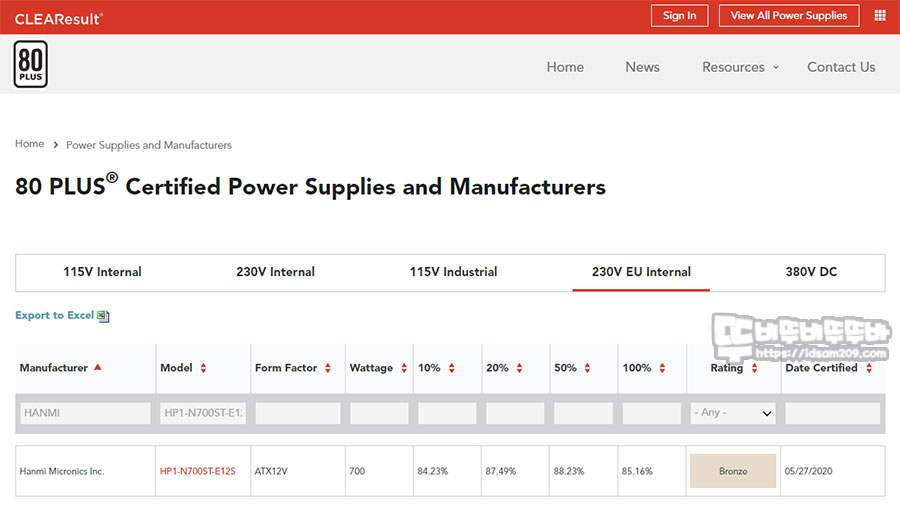Screen dimensions: 900x508
Task: Sort the 10% column with its arrows
Action: 452,368
